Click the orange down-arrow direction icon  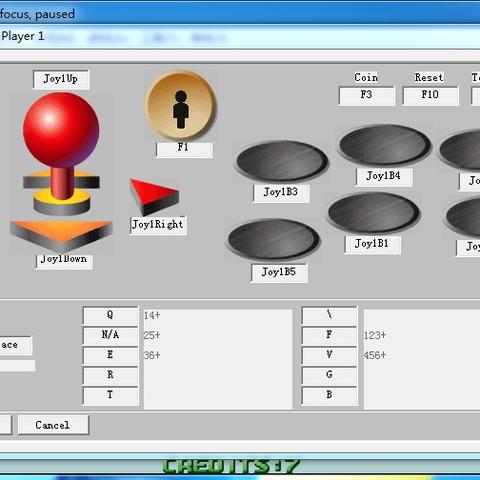61,236
